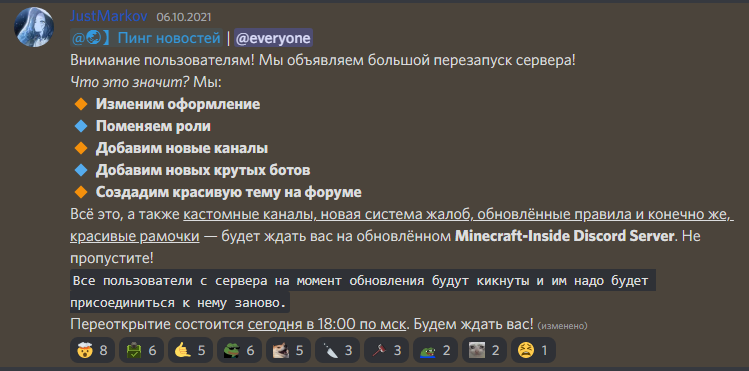Click the underlined 'красивые рамочки' text
This screenshot has width=749, height=371.
(x=135, y=236)
